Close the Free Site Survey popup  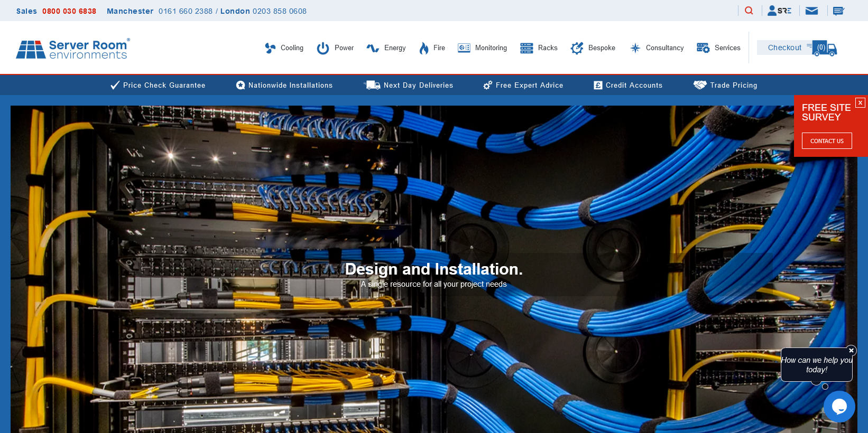[x=860, y=102]
